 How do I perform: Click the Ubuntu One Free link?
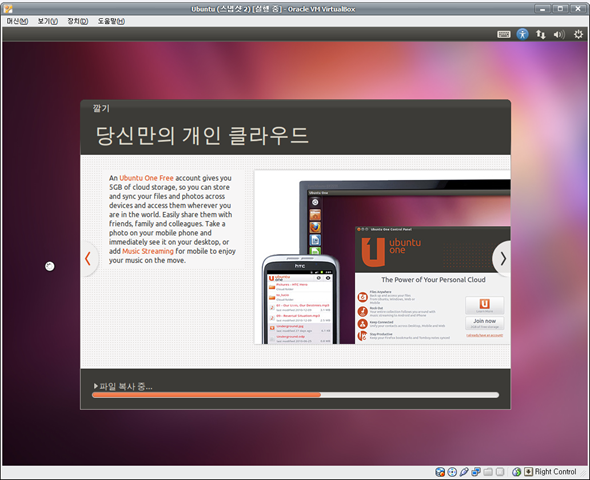pyautogui.click(x=146, y=178)
